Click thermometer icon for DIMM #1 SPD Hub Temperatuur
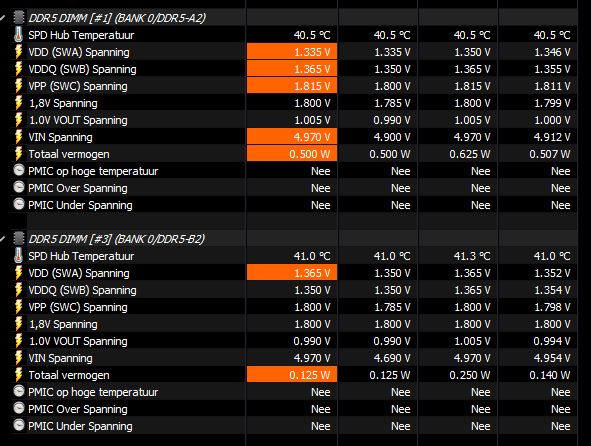The height and width of the screenshot is (446, 591). click(x=18, y=35)
